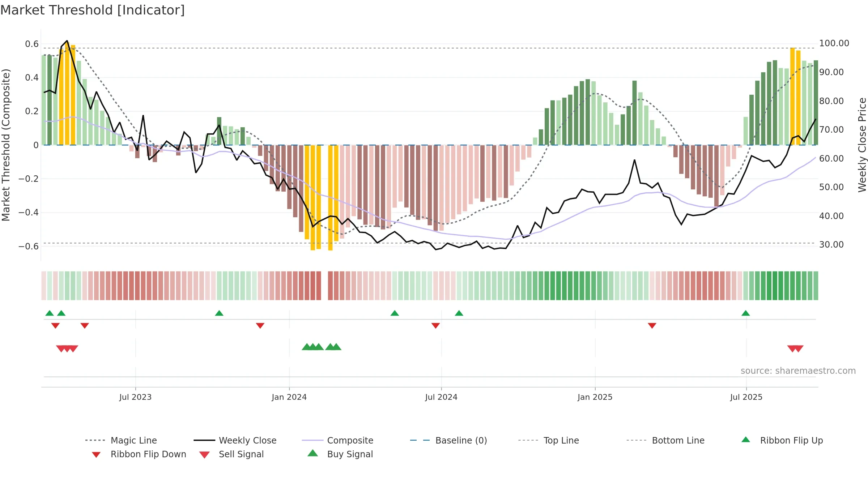Toggle the Top Line legend entry
The width and height of the screenshot is (868, 488).
[x=548, y=440]
